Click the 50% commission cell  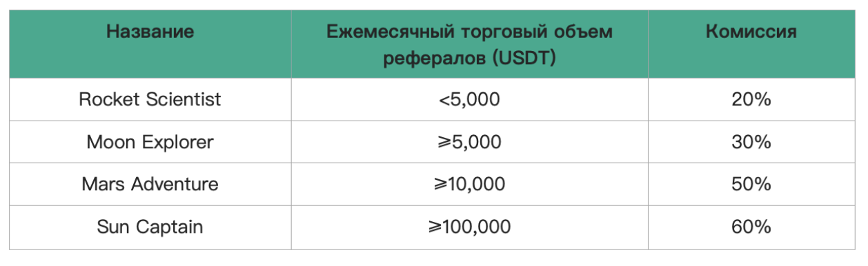(x=751, y=184)
